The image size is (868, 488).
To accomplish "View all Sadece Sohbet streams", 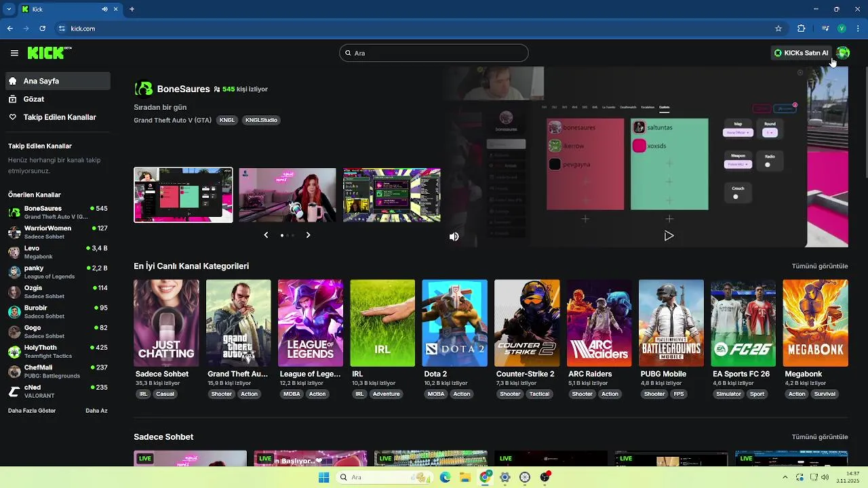I will click(820, 437).
